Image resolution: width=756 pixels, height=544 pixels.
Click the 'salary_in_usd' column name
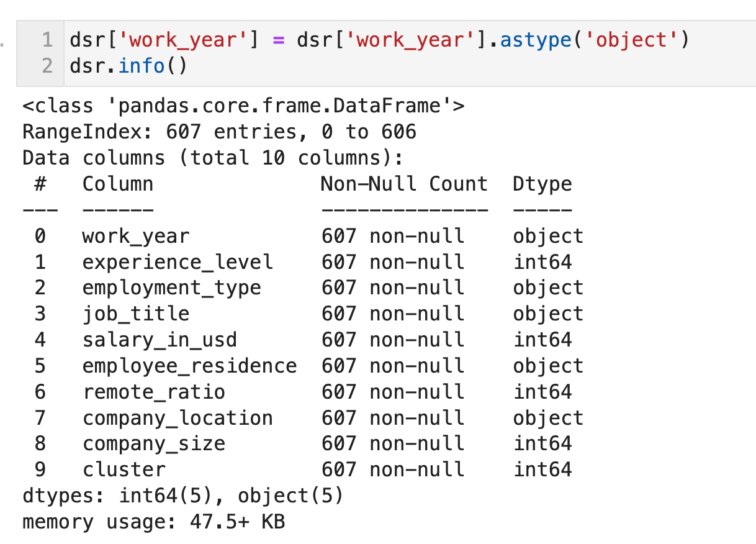(x=160, y=340)
